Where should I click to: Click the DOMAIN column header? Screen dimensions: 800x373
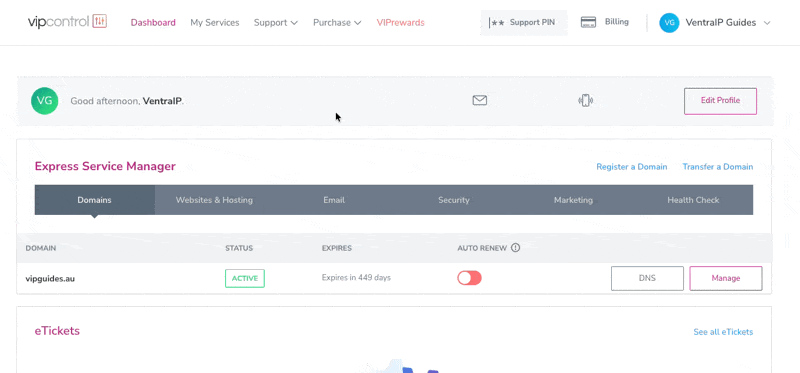point(41,248)
